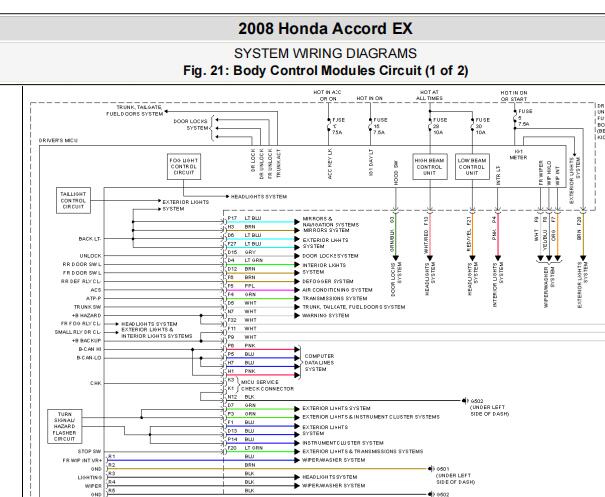Click the vertical 'ACC KEY LK' label
605x497 pixels.
click(x=330, y=163)
